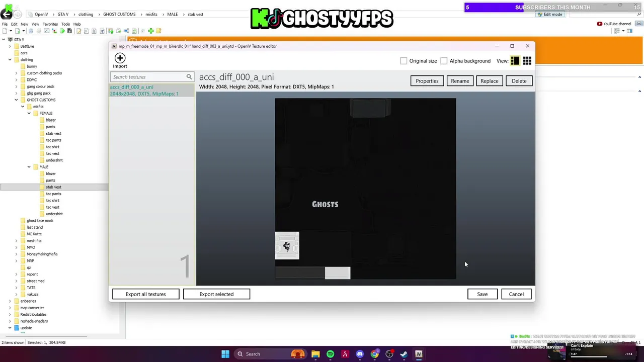
Task: Select the last stand folder
Action: tap(35, 227)
